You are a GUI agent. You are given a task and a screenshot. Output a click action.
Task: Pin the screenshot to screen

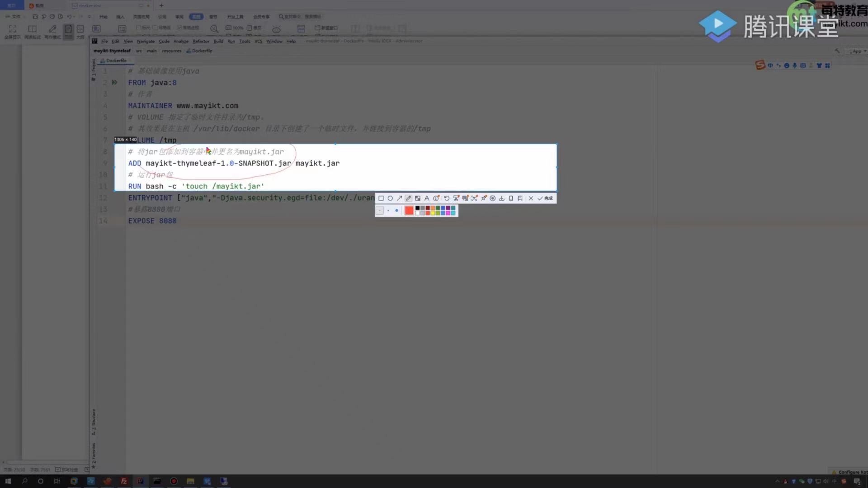click(484, 198)
